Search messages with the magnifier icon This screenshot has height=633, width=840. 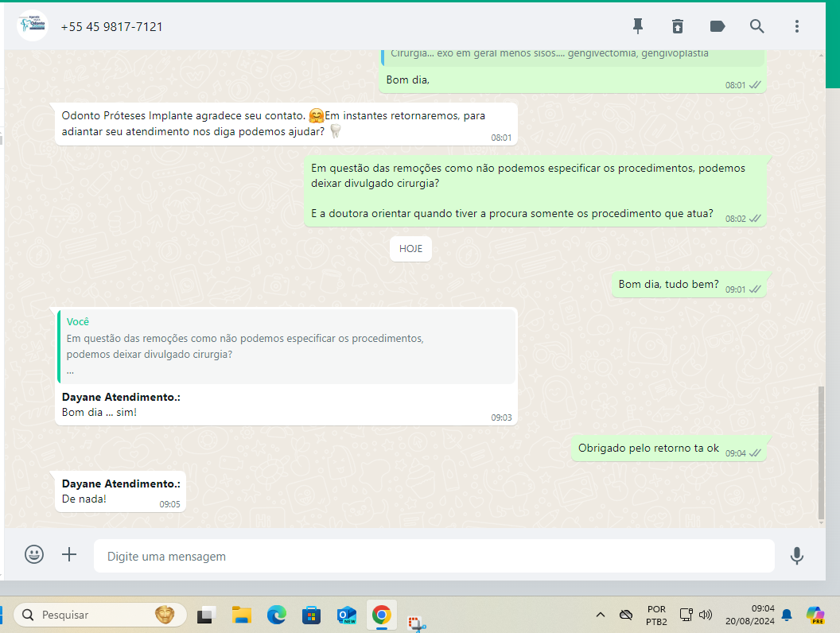(757, 26)
